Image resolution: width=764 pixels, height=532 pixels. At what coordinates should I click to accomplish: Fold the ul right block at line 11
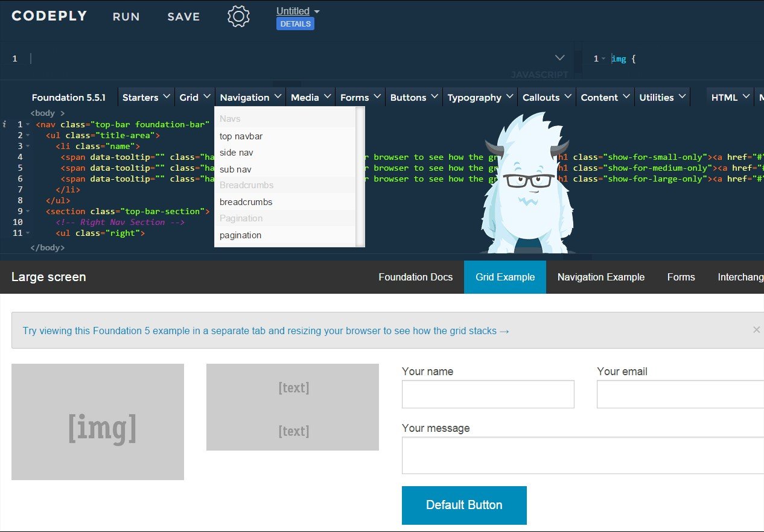[28, 233]
